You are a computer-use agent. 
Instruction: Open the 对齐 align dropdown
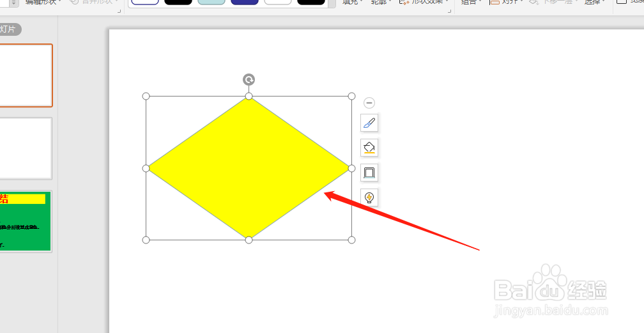[x=507, y=2]
